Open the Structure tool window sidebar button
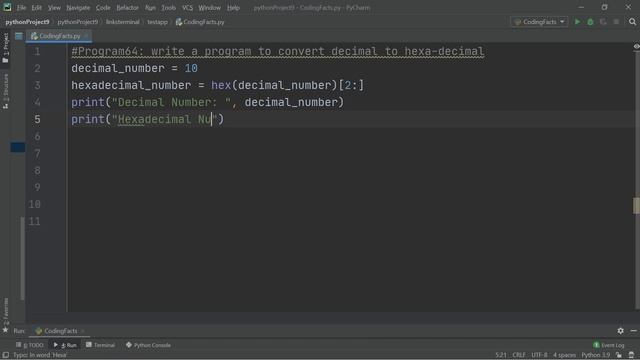Viewport: 640px width, 360px height. pyautogui.click(x=5, y=91)
